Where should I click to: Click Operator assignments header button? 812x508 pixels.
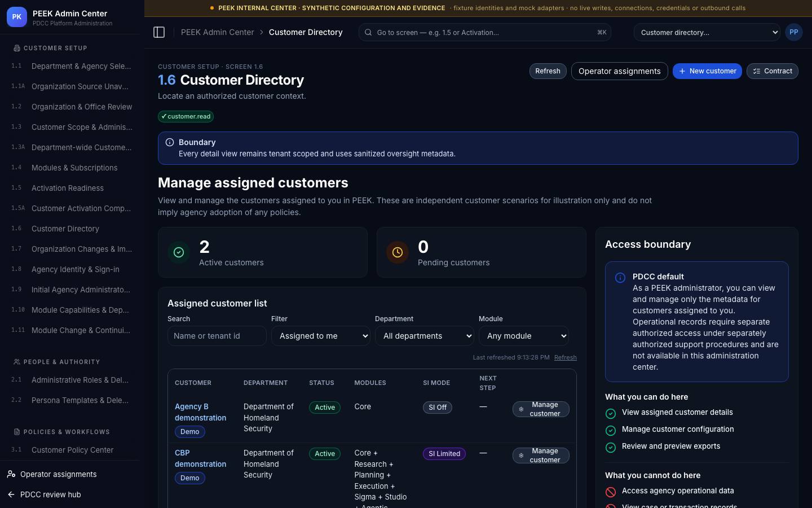619,71
